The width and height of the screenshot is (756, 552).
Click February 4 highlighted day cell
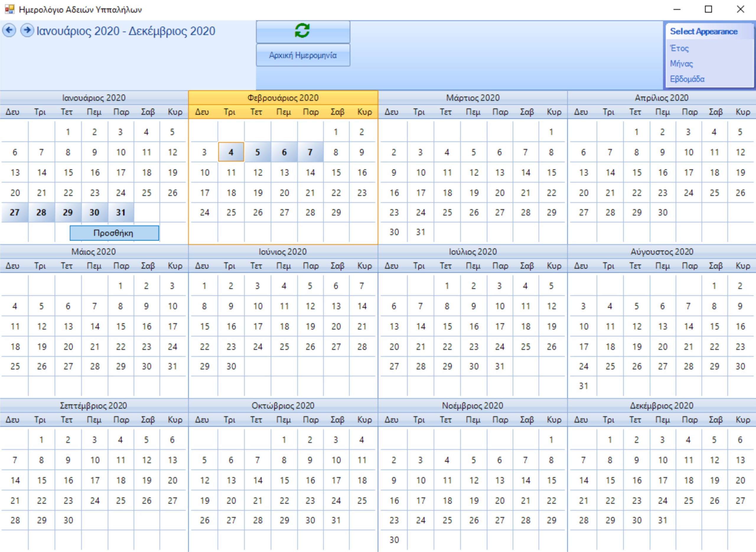point(231,152)
